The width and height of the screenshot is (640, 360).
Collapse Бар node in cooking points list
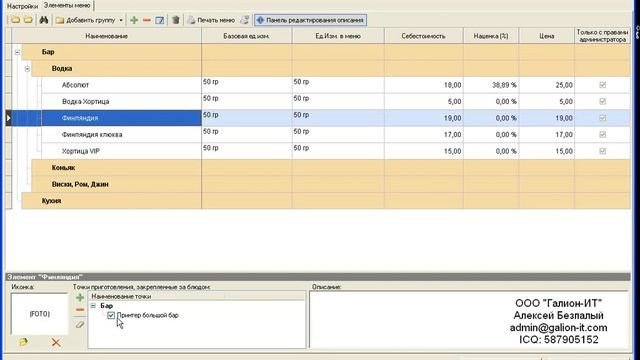point(93,305)
